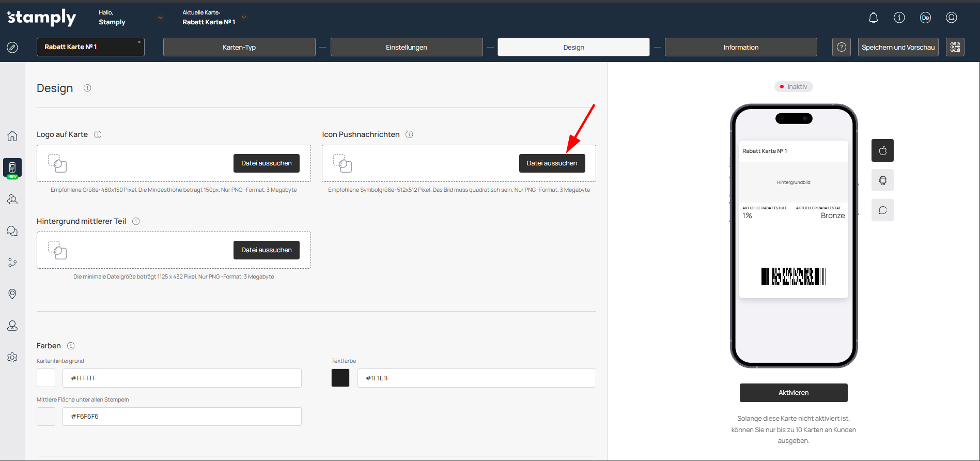Open the Textfarbe black color swatch
This screenshot has width=980, height=461.
tap(340, 378)
